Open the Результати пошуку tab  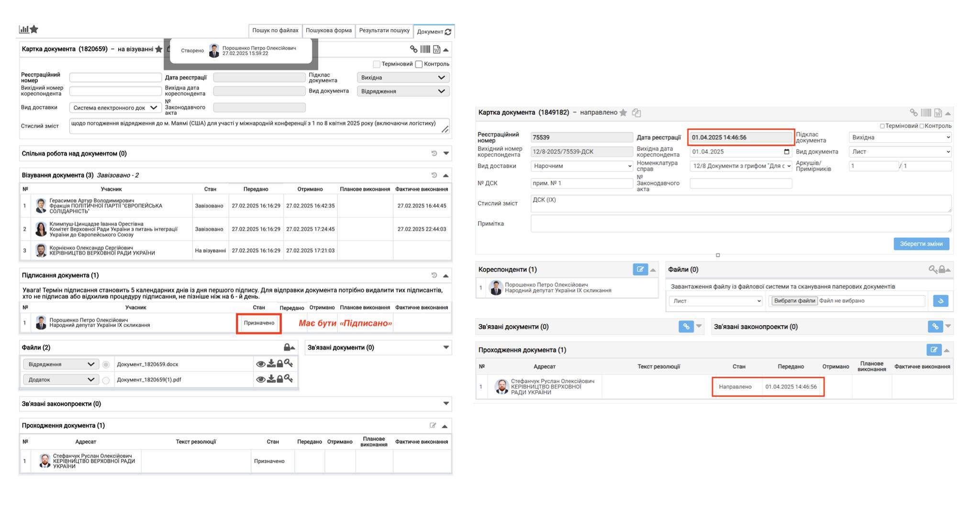[384, 31]
